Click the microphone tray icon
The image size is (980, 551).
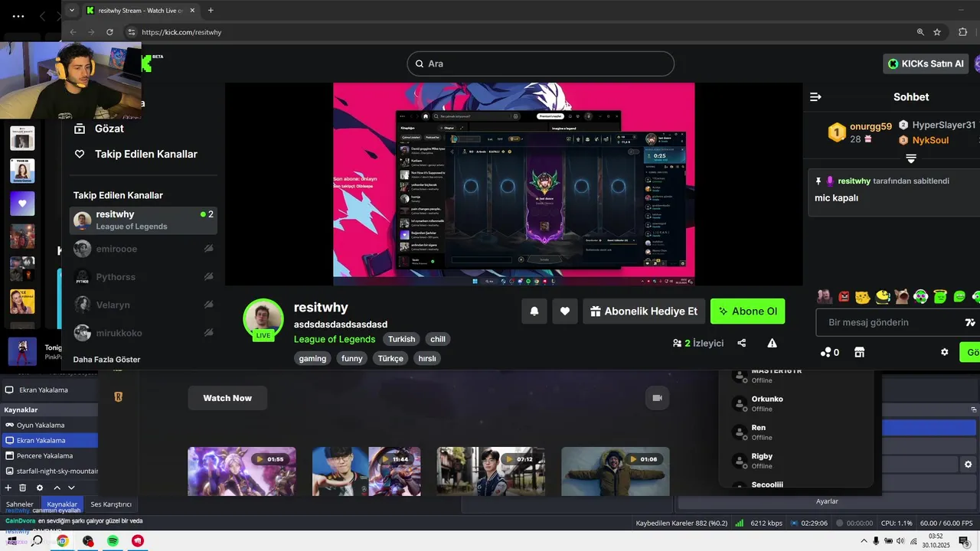[875, 541]
